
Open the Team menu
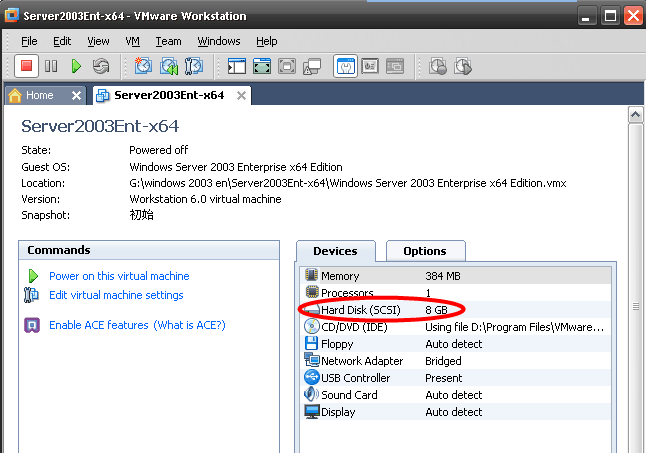tap(168, 41)
